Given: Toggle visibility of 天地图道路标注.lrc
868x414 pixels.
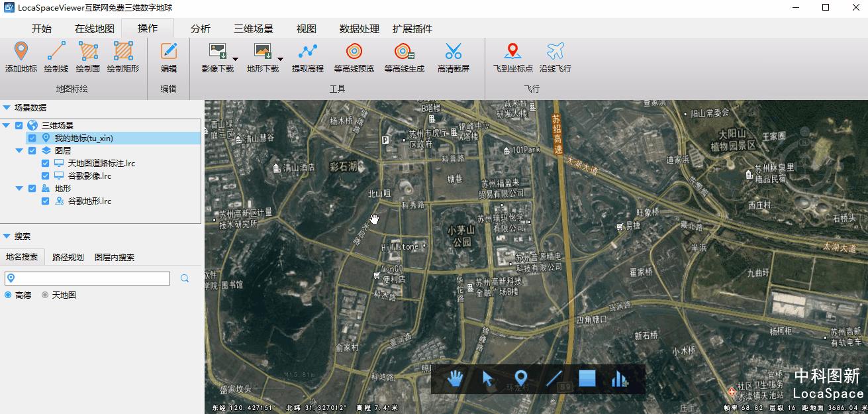Looking at the screenshot, I should [x=44, y=163].
